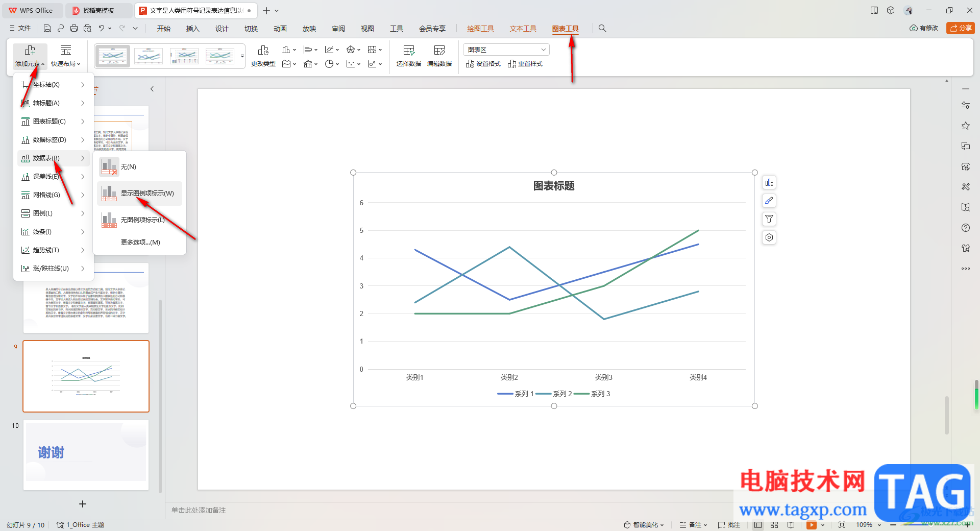
Task: Open the 趋势线(T) submenu
Action: 54,250
